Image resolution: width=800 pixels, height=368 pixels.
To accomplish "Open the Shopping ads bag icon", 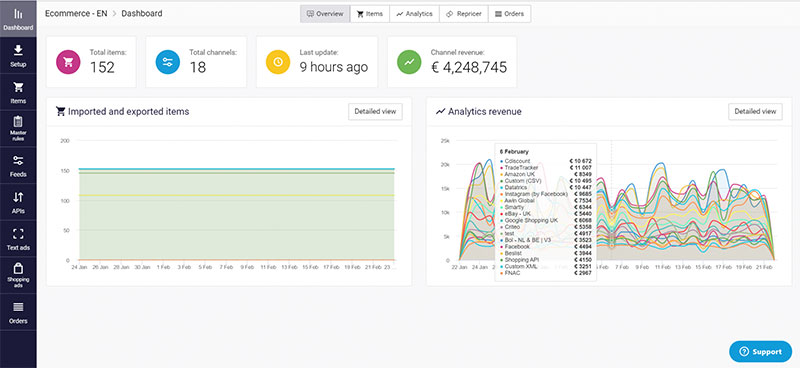I will 18,268.
